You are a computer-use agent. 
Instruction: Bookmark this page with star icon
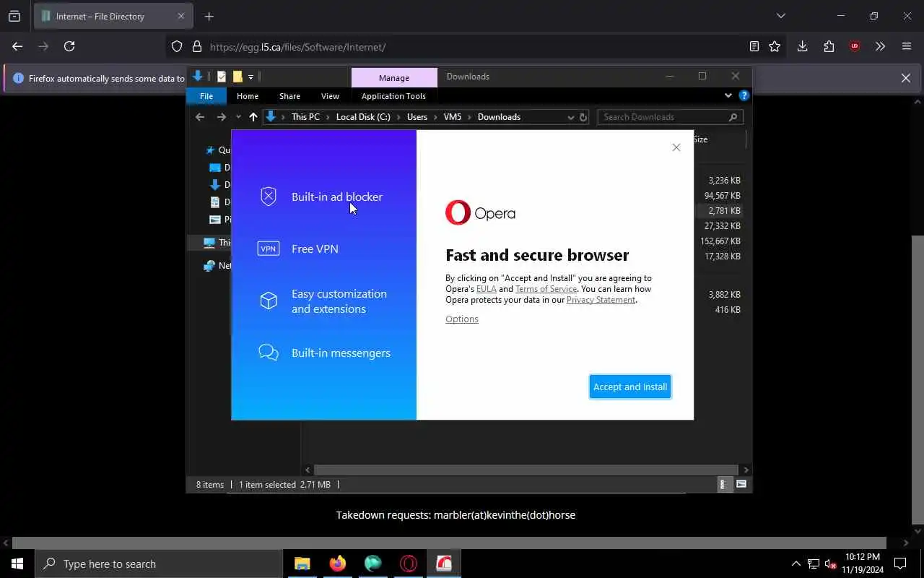click(x=775, y=46)
